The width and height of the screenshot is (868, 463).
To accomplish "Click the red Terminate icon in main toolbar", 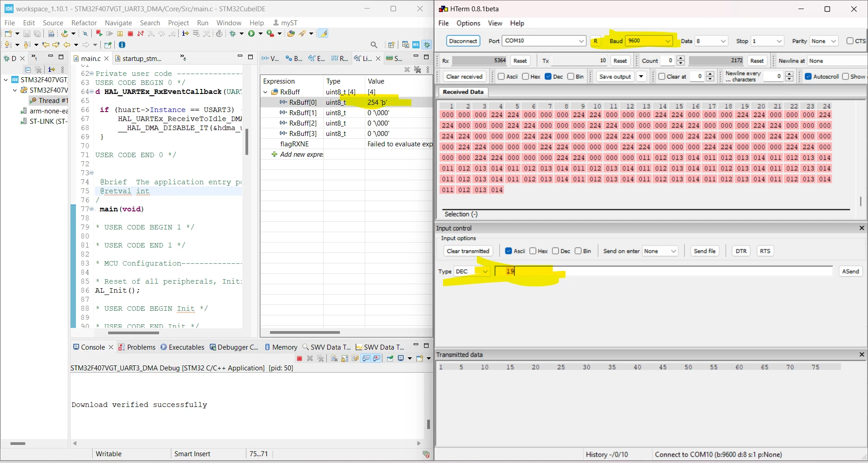I will 130,33.
